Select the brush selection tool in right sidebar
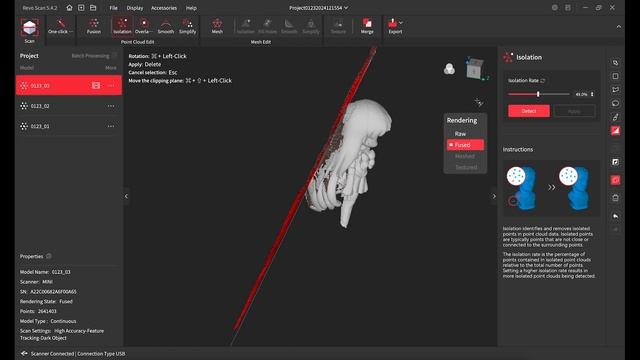 pyautogui.click(x=616, y=117)
